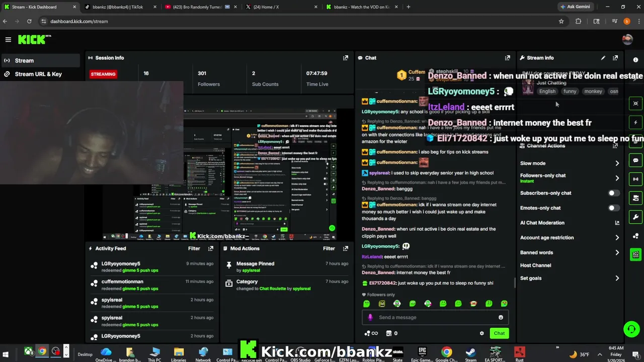Viewport: 644px width, 362px height.
Task: Select Stream in left sidebar
Action: [x=40, y=60]
